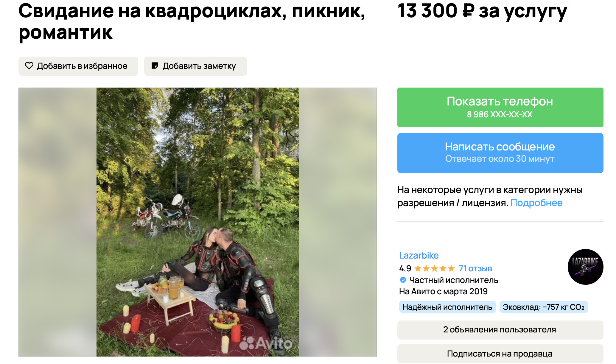The height and width of the screenshot is (364, 616).
Task: Click the blurred left side of gallery
Action: pos(57,222)
